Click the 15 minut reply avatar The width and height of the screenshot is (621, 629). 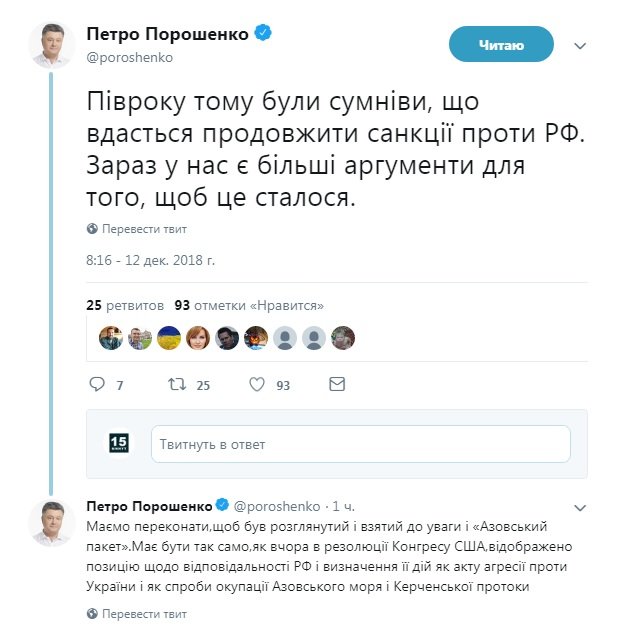tap(119, 444)
